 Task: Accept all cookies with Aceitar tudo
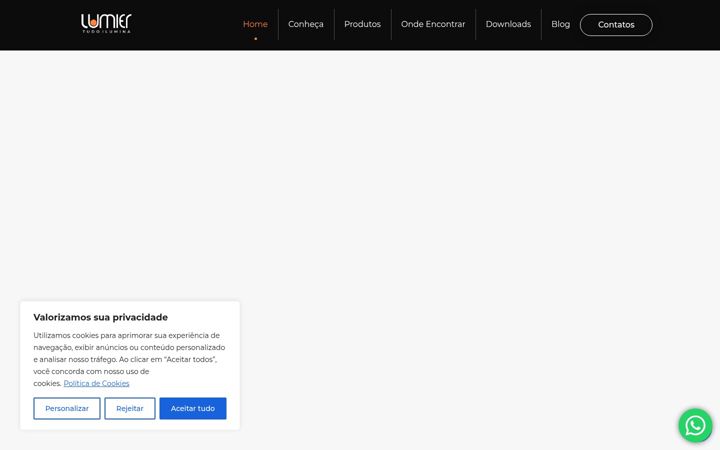tap(193, 408)
